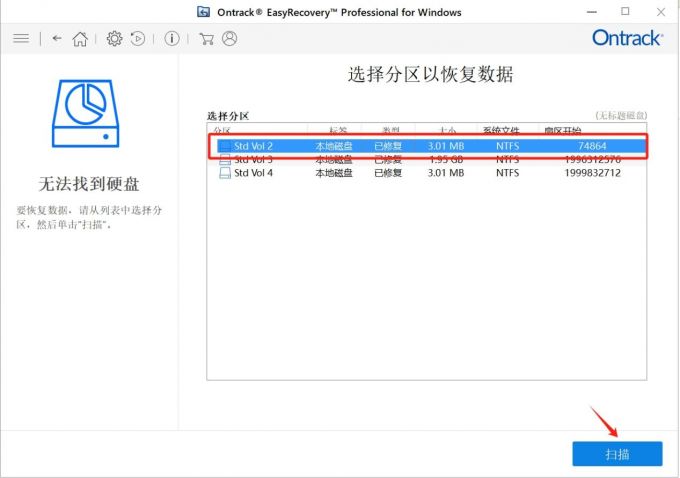Open the shopping cart purchase icon
This screenshot has width=680, height=478.
(206, 39)
